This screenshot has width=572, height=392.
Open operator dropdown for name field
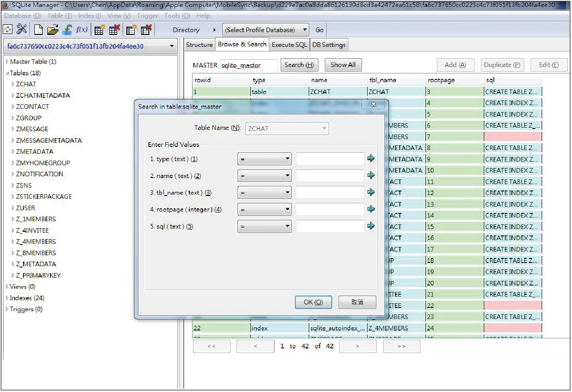[265, 176]
